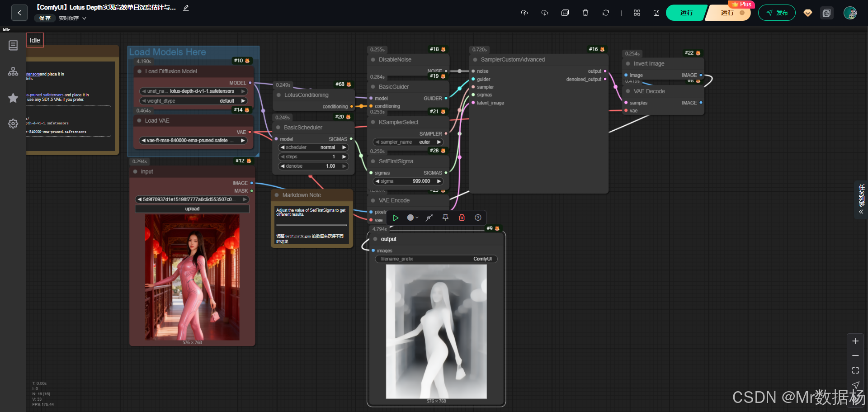Screen dimensions: 868x412
Task: Delete output node with red trash icon
Action: point(462,218)
